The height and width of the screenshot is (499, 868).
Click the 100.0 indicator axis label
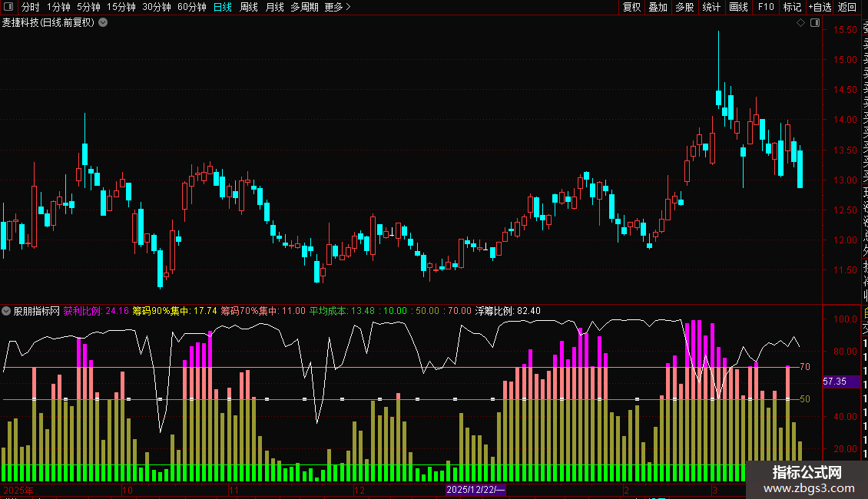click(x=845, y=319)
